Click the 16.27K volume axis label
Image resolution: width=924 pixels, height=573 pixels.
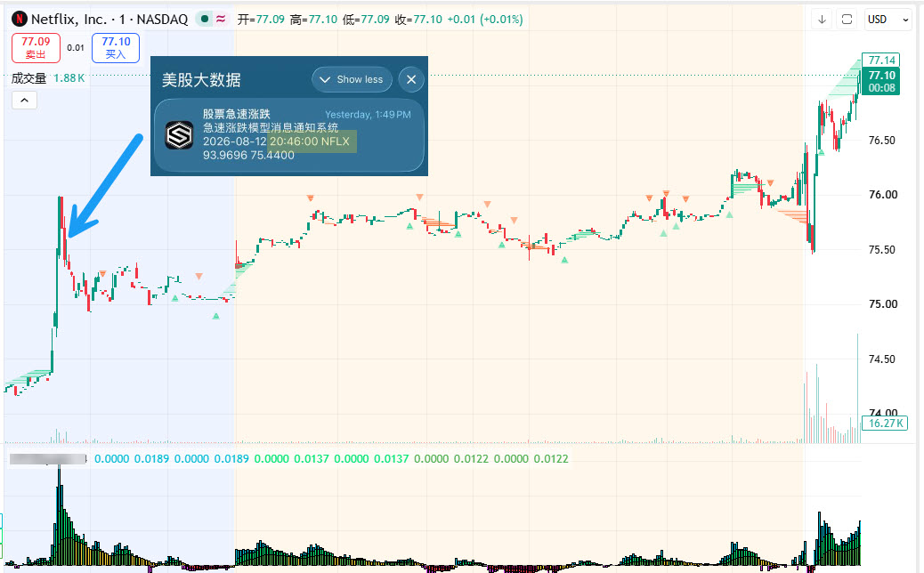tap(885, 423)
